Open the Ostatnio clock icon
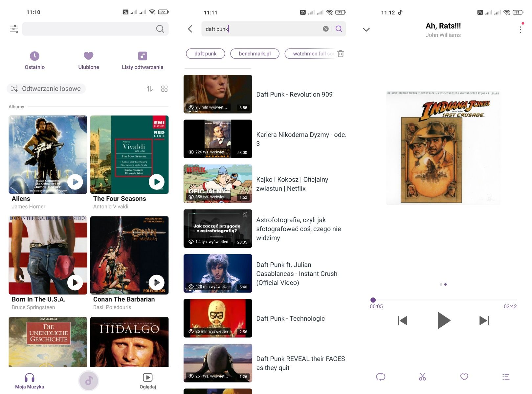The height and width of the screenshot is (394, 532). click(x=34, y=56)
